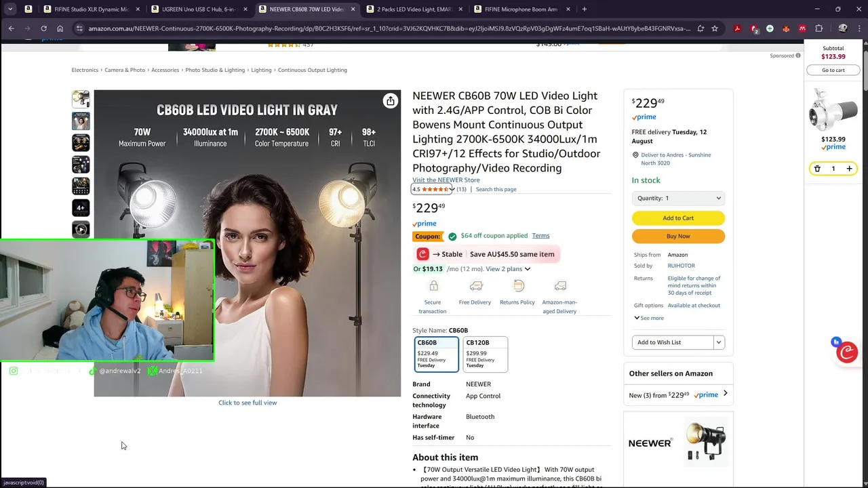
Task: Click the NEEWER sponsored ad banner
Action: pos(678,443)
